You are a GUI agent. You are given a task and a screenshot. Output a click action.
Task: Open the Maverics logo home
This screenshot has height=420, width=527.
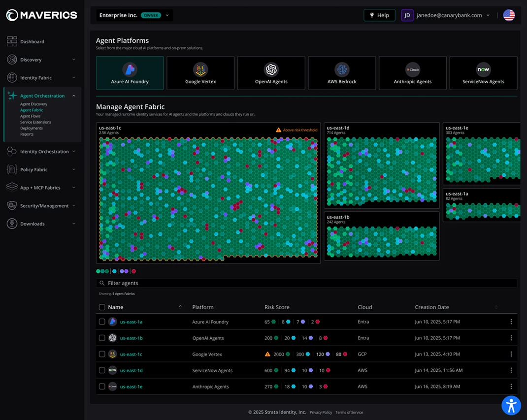(42, 15)
